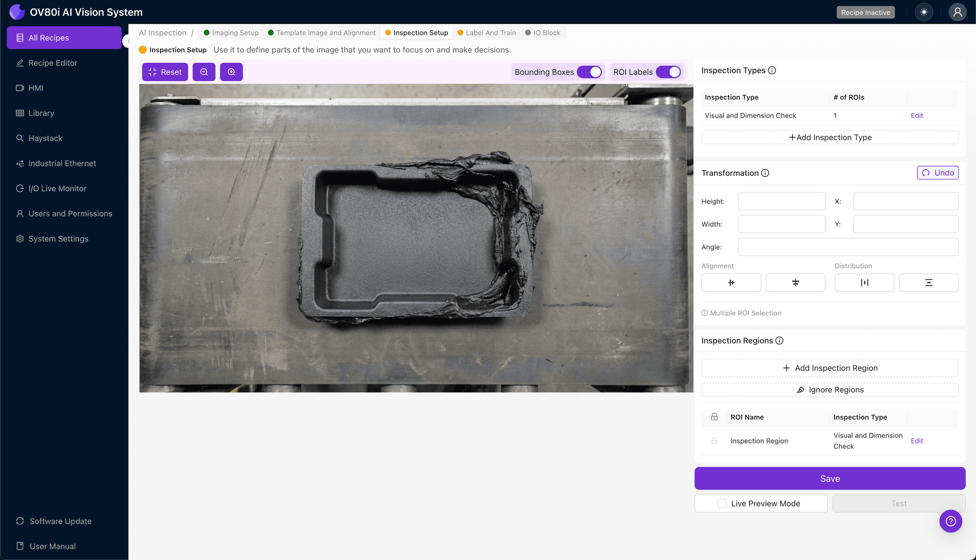This screenshot has width=976, height=560.
Task: Open the help question mark bubble
Action: [x=951, y=521]
